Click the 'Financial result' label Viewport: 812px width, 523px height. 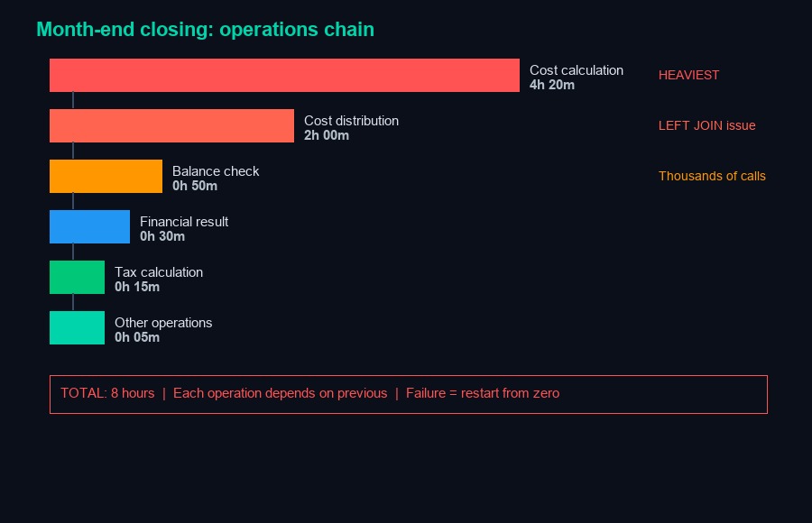click(184, 222)
